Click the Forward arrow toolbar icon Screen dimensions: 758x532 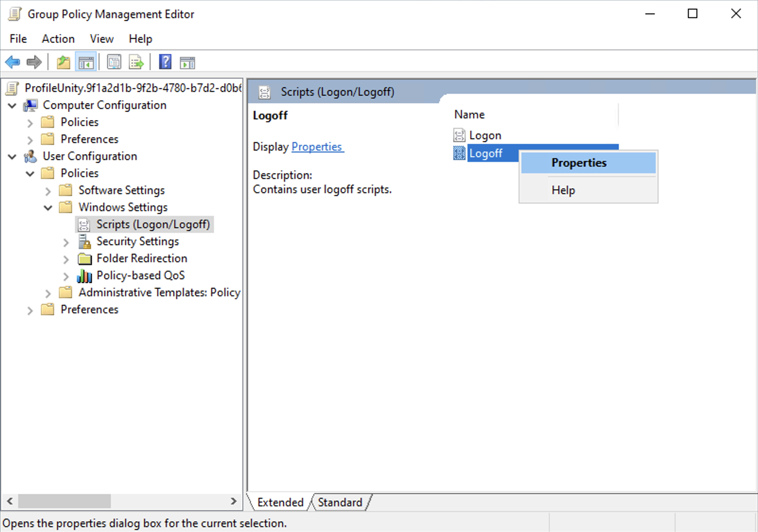(34, 62)
